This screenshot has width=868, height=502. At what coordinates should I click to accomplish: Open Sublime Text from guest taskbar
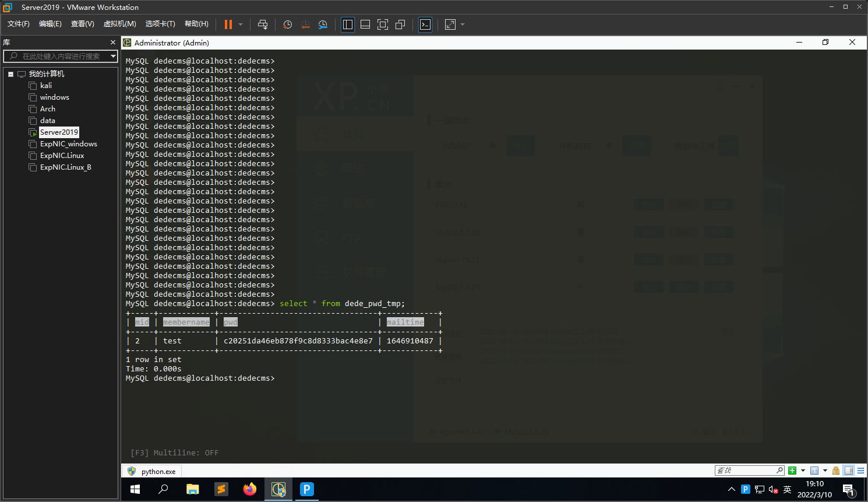coord(221,489)
